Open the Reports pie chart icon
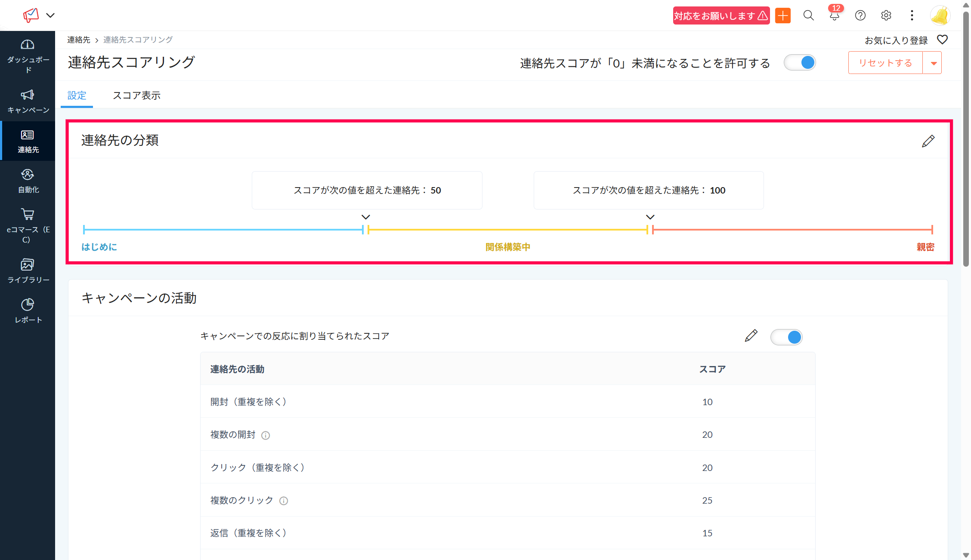Screen dimensions: 971x560 click(x=28, y=305)
